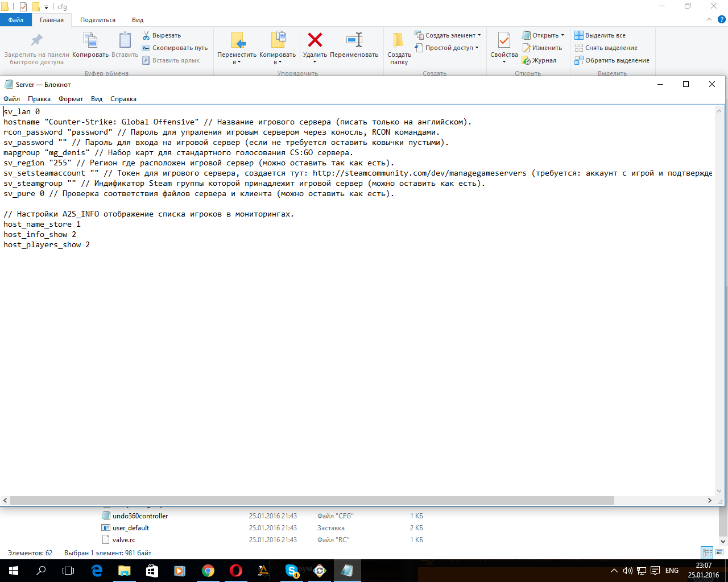Select Вырезать scissors in Explorer ribbon
The height and width of the screenshot is (582, 728).
click(162, 35)
